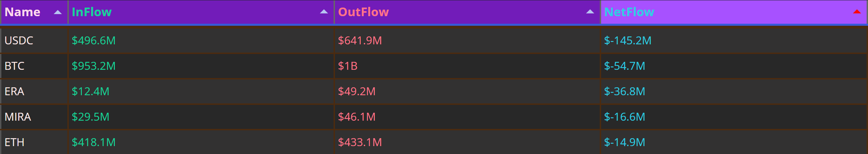Sort table by InFlow header
868x154 pixels.
[91, 12]
